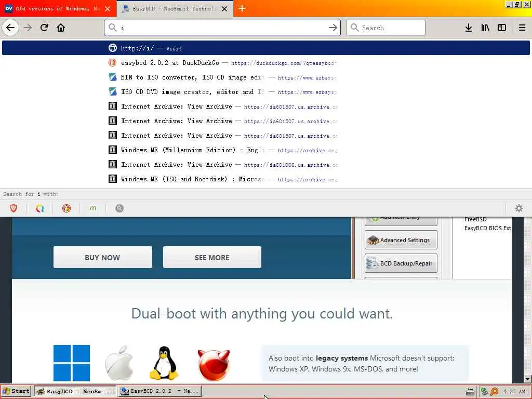Click the Linux penguin logo

point(164,363)
